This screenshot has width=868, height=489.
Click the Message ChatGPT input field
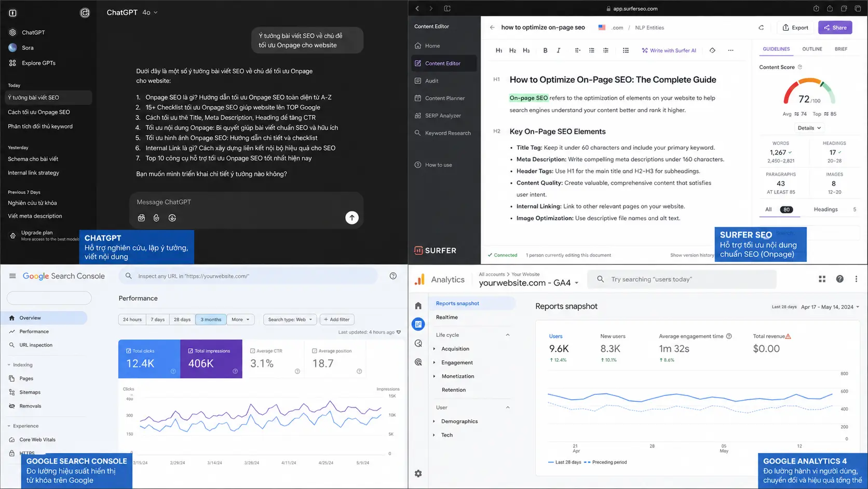click(246, 202)
